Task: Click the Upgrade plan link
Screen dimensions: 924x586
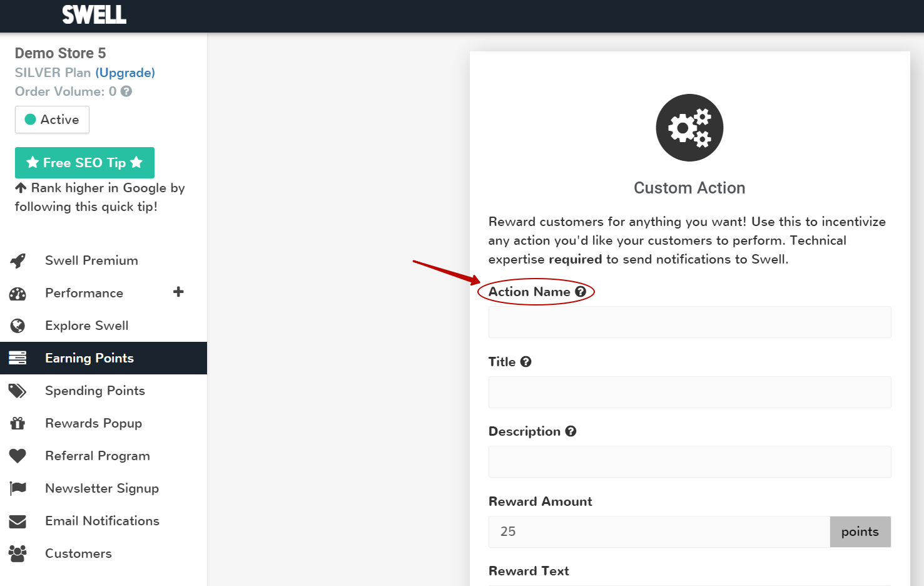Action: [125, 73]
